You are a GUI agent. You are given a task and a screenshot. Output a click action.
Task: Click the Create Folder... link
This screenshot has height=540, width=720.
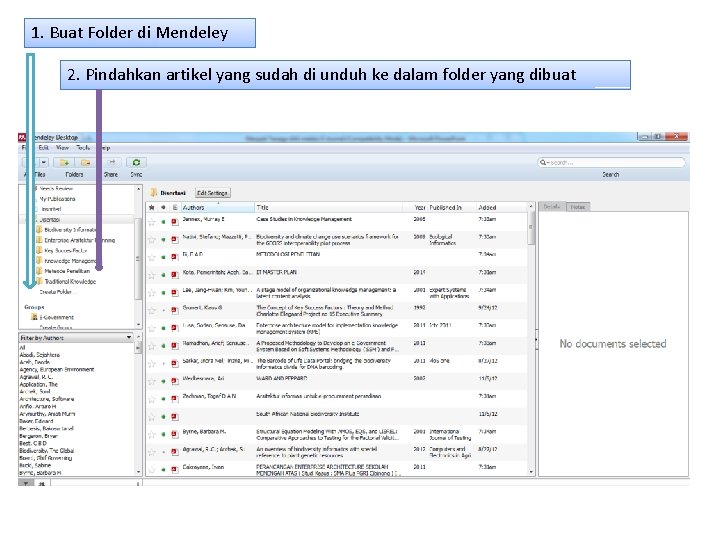[58, 292]
